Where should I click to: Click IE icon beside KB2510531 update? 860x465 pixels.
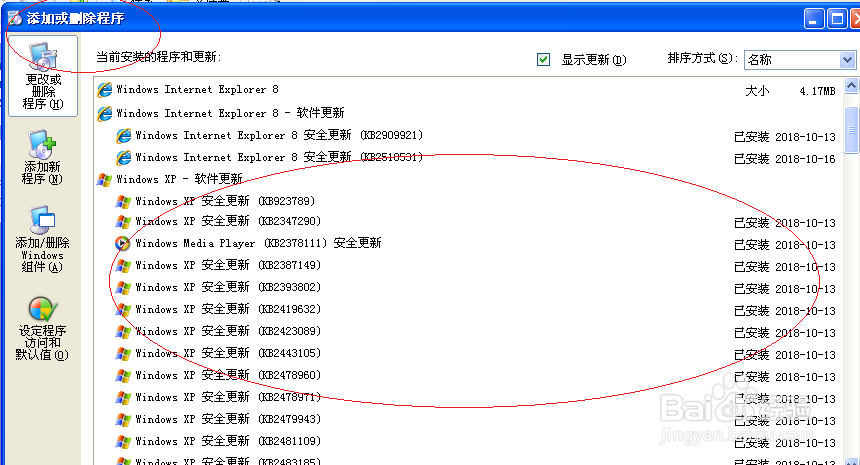124,157
